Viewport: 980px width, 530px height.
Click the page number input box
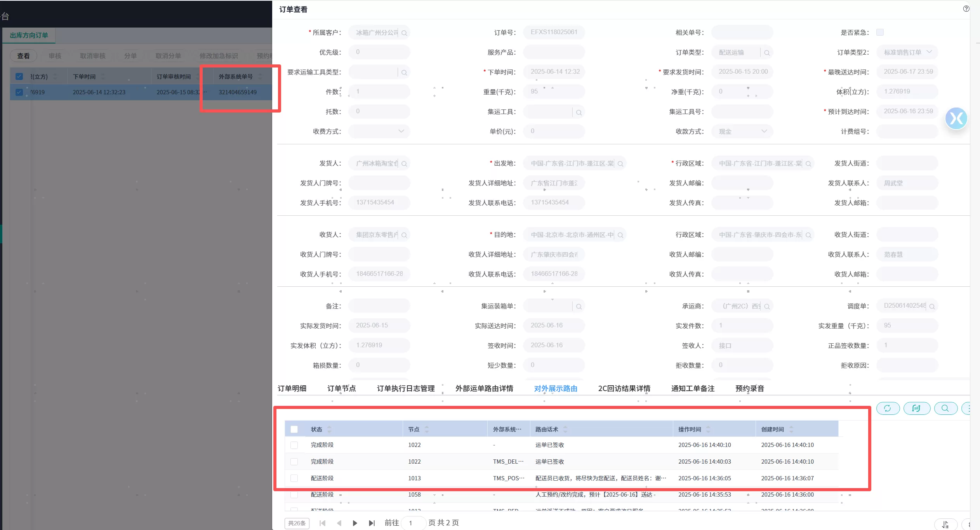pyautogui.click(x=413, y=523)
